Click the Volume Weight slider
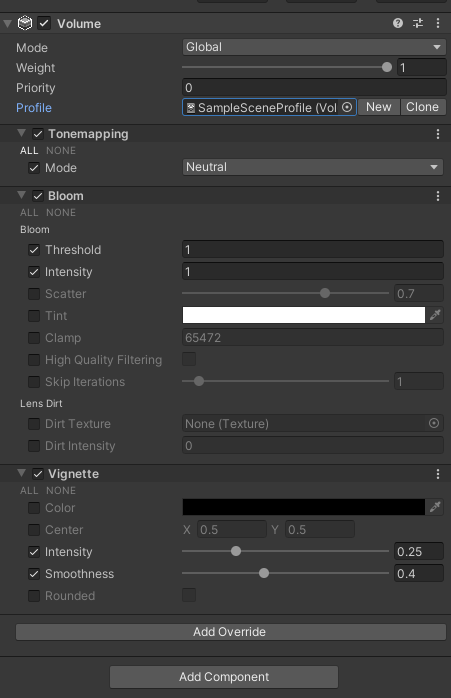This screenshot has height=698, width=451. [287, 67]
